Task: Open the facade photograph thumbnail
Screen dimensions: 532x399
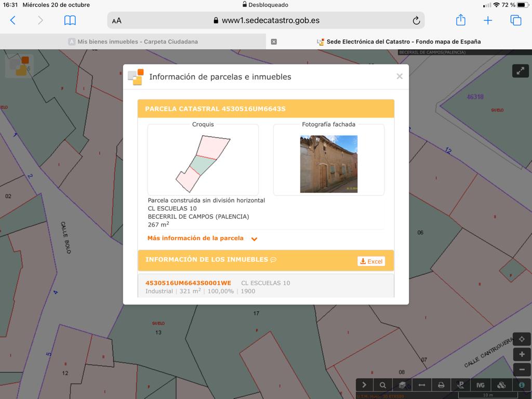Action: pyautogui.click(x=328, y=164)
